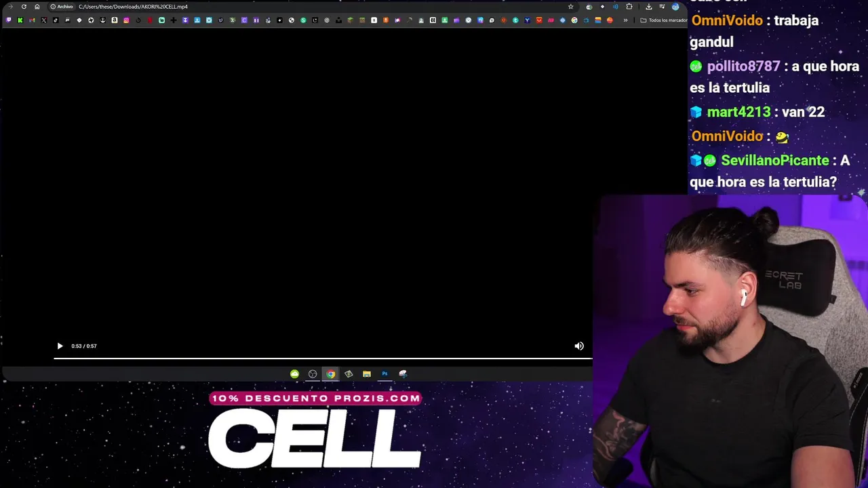The height and width of the screenshot is (488, 868).
Task: Open the diamond-shaped app icon in taskbar
Action: (349, 373)
